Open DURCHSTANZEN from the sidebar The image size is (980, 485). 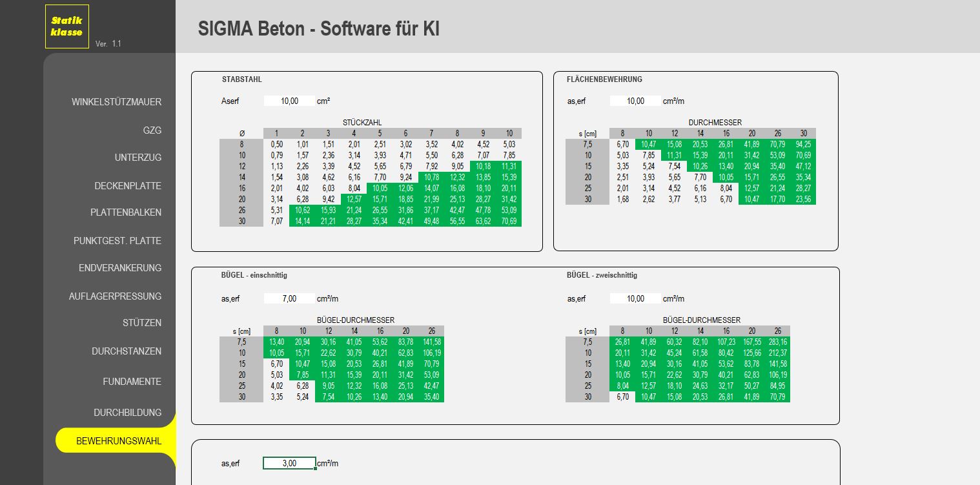coord(126,351)
